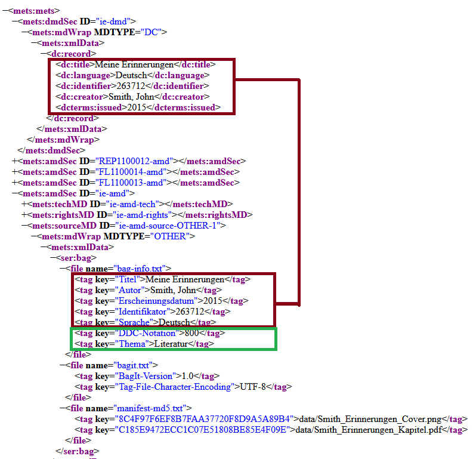Collapse the bagit.txt file node
476x459 pixels.
[61, 365]
